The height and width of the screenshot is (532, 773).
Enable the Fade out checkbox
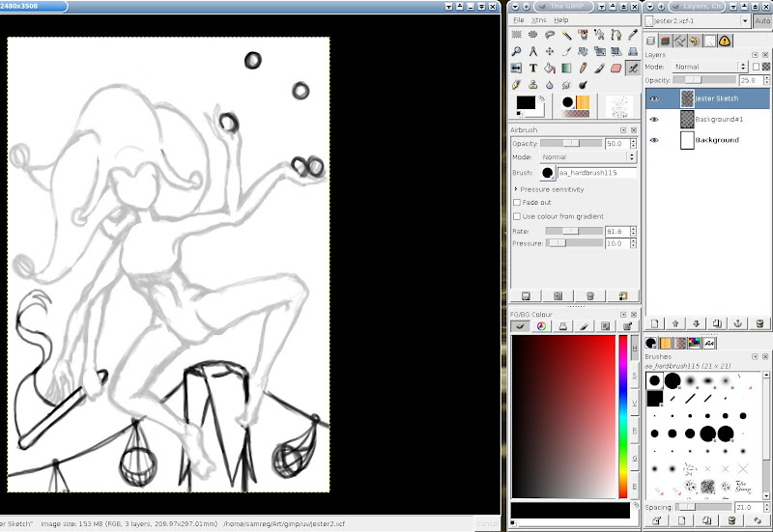[517, 203]
